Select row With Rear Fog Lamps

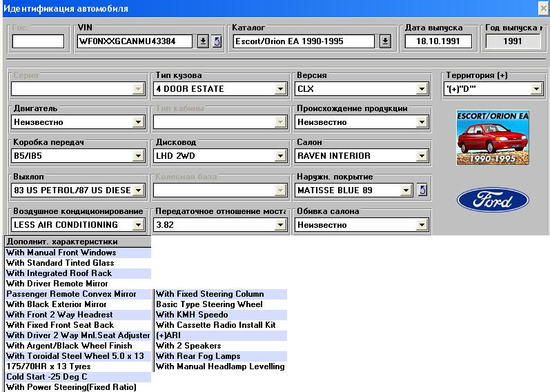tap(221, 356)
